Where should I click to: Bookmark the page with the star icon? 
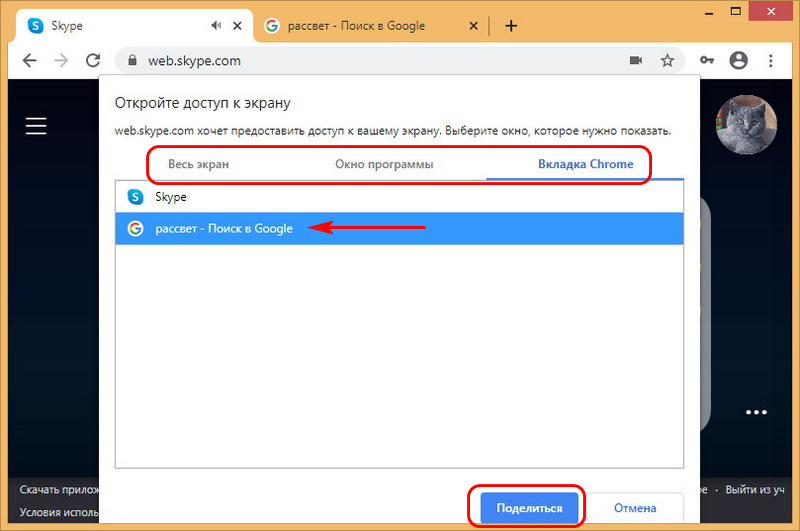(667, 61)
